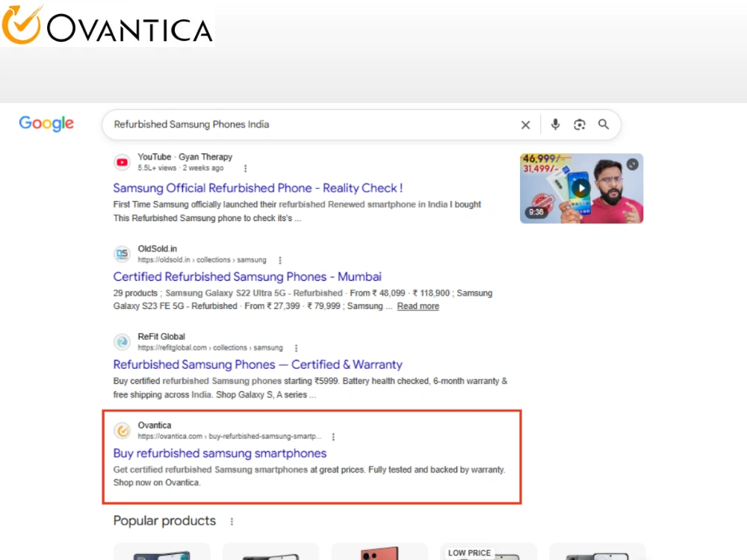
Task: Open options menu for the YouTube result
Action: (x=245, y=168)
